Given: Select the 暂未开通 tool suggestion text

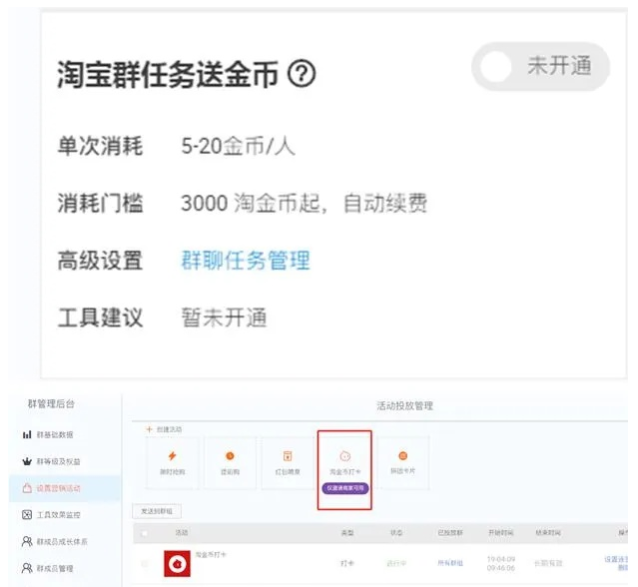Looking at the screenshot, I should [224, 317].
